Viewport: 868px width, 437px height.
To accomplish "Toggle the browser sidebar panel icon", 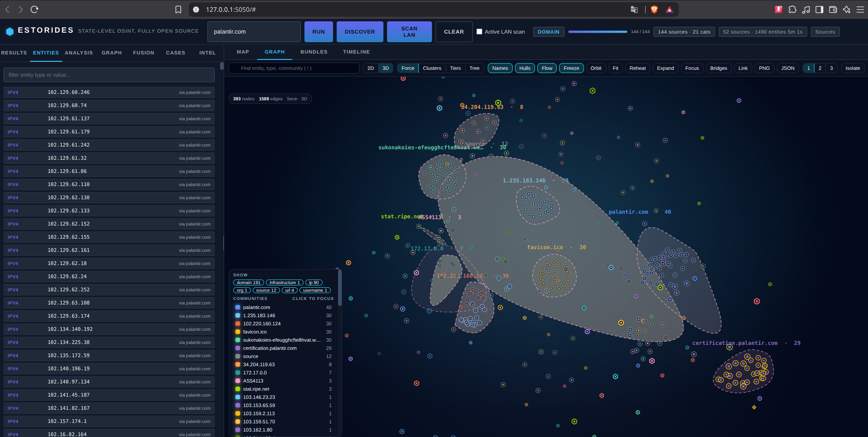I will tap(819, 10).
